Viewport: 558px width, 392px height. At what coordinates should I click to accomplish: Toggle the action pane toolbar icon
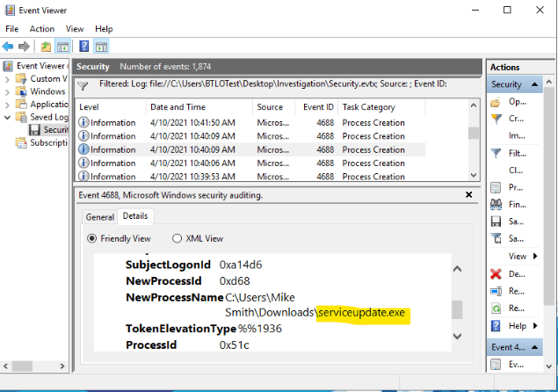click(x=102, y=47)
